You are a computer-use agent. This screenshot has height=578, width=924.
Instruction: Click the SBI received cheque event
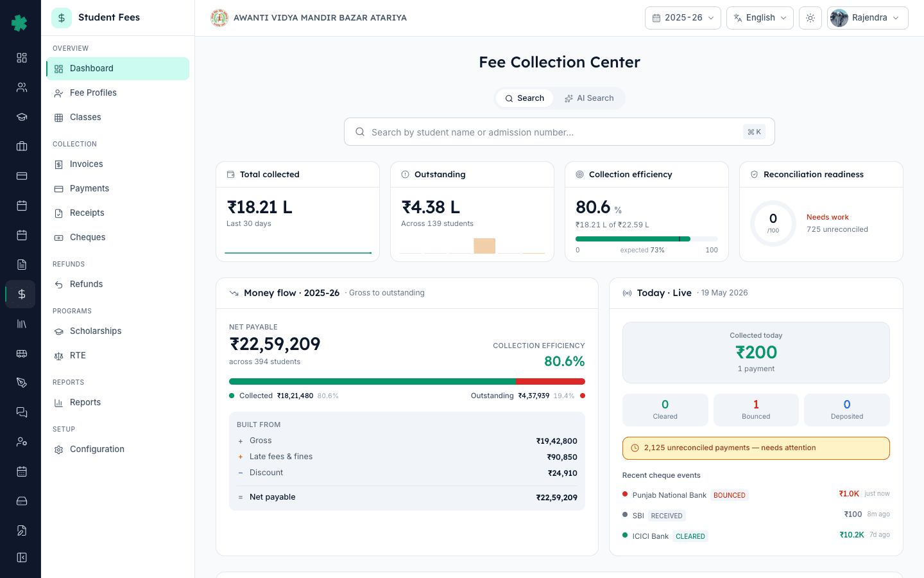(x=756, y=515)
